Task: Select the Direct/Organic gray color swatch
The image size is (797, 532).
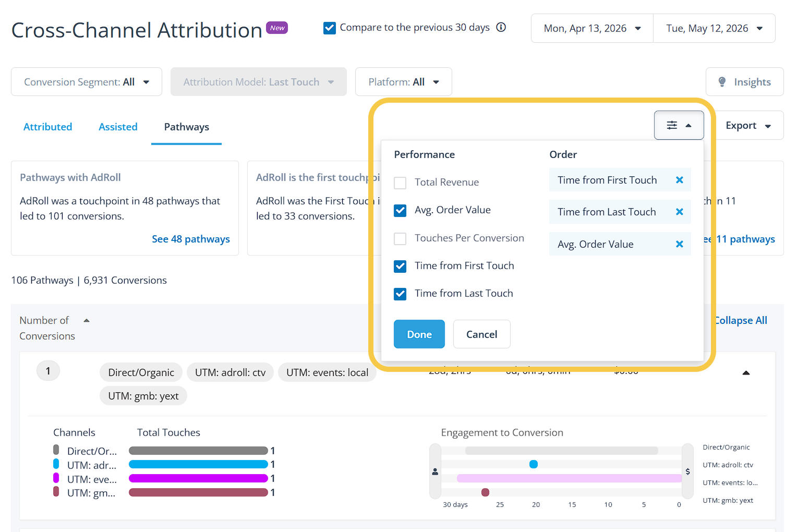Action: click(56, 450)
